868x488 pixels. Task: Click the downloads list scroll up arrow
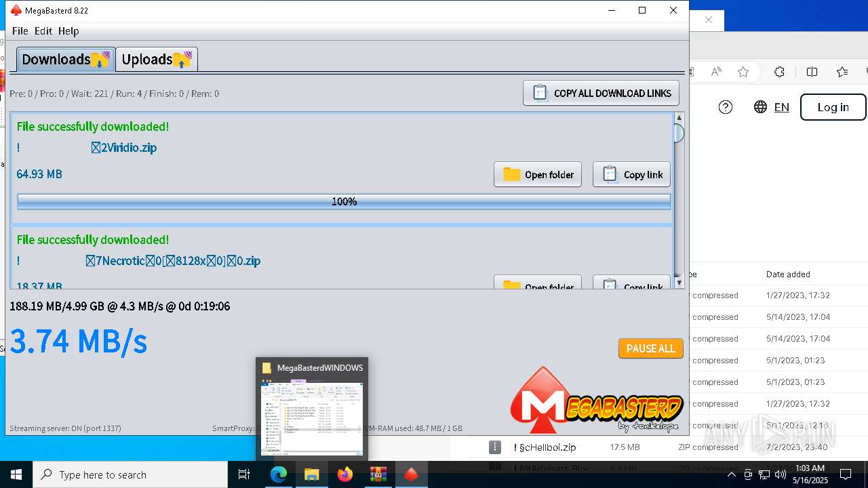coord(679,118)
